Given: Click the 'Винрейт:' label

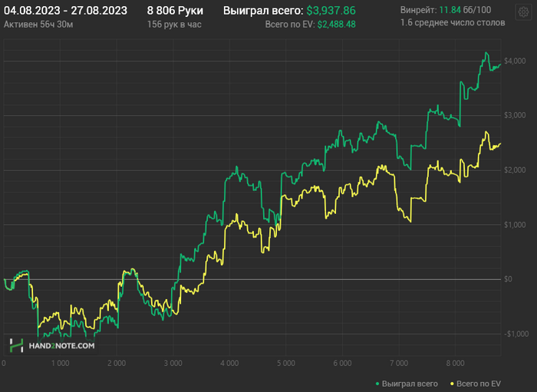Looking at the screenshot, I should [419, 10].
